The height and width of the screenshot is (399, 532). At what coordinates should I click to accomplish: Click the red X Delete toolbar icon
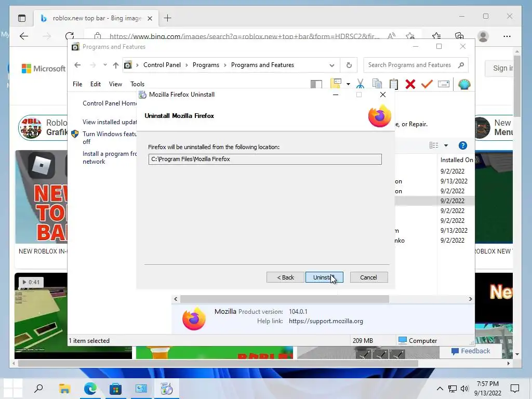410,84
